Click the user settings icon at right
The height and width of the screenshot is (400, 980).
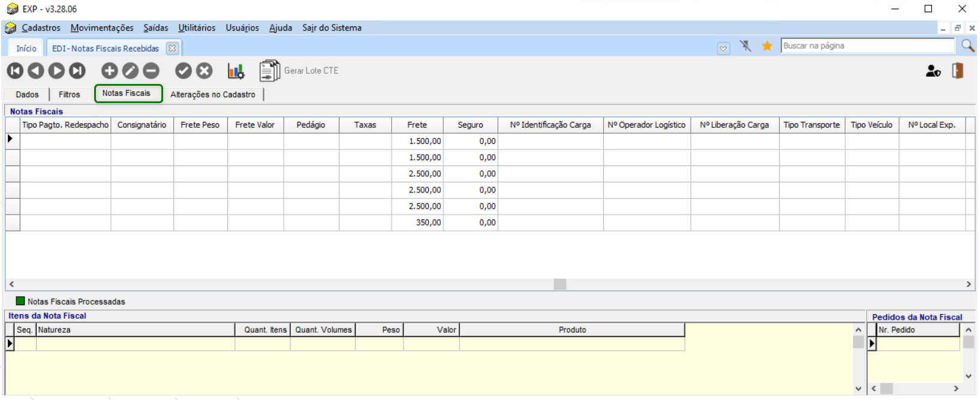coord(933,71)
